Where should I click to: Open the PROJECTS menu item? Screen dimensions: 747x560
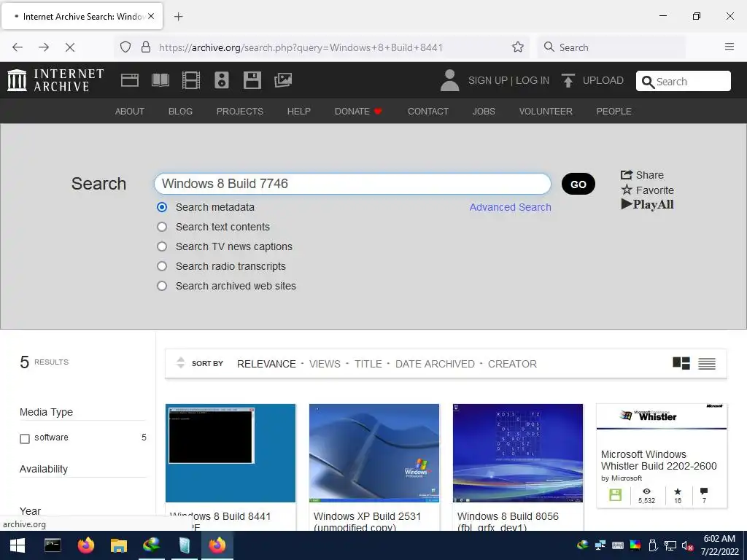[x=239, y=112]
